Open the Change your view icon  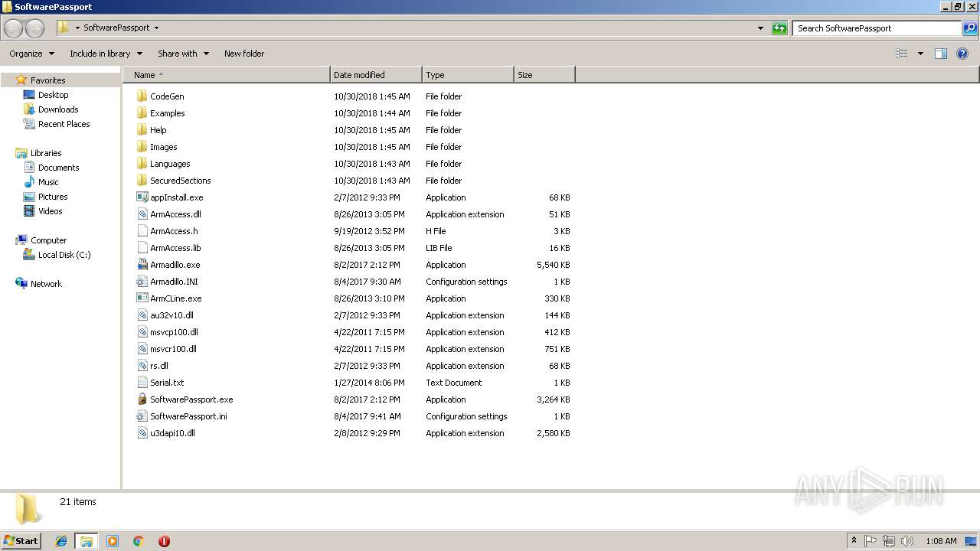click(902, 54)
